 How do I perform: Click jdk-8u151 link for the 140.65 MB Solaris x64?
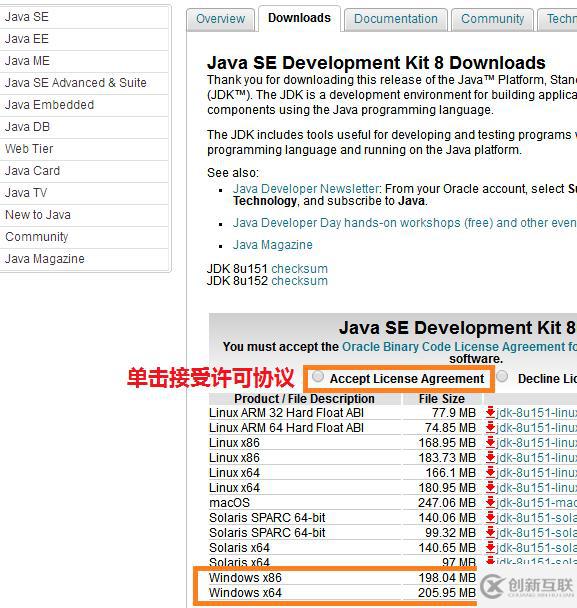click(537, 548)
